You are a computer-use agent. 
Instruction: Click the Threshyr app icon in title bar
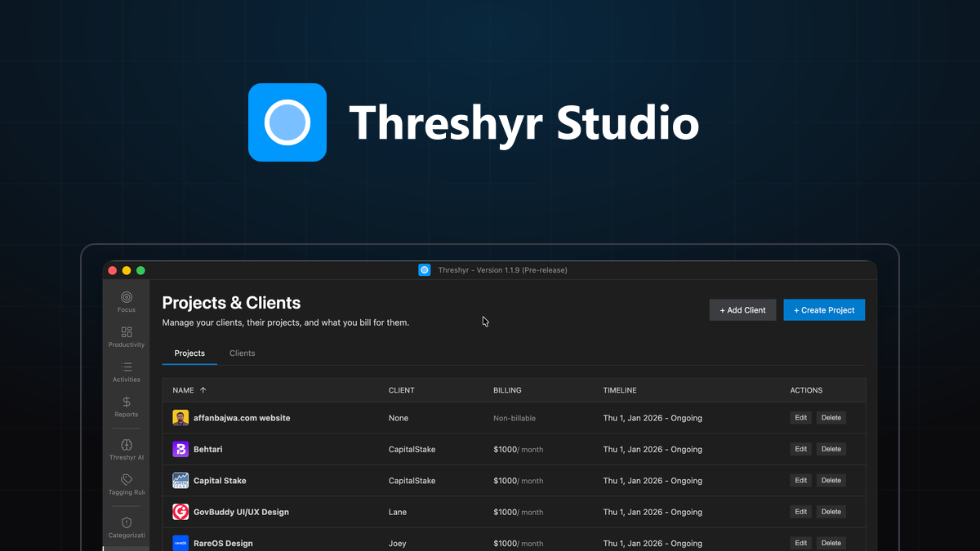click(x=424, y=270)
